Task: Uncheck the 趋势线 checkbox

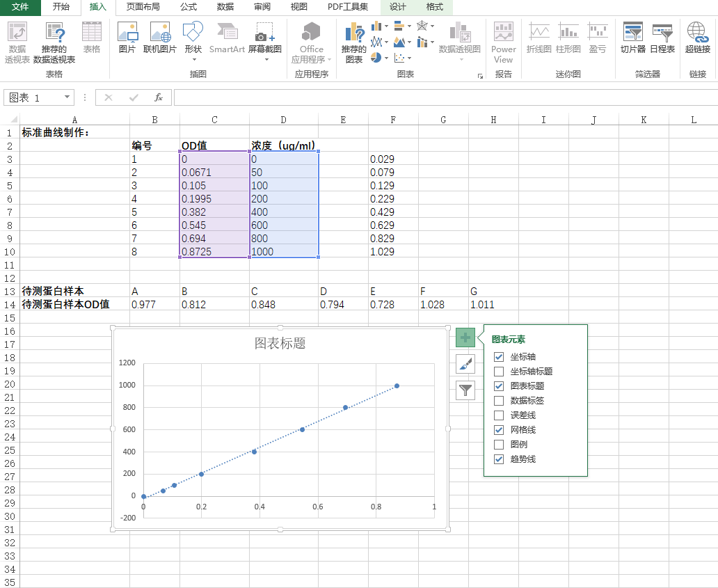Action: (x=499, y=459)
